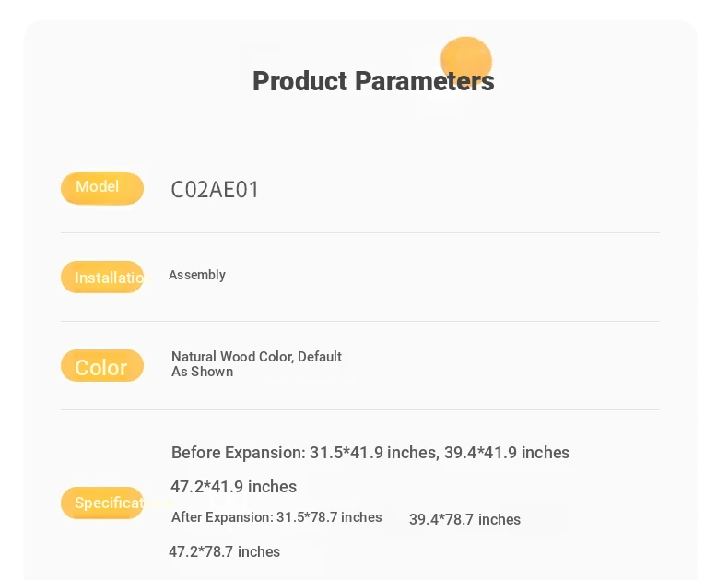The height and width of the screenshot is (580, 728).
Task: Click Natural Wood Color, Default text
Action: click(x=256, y=357)
